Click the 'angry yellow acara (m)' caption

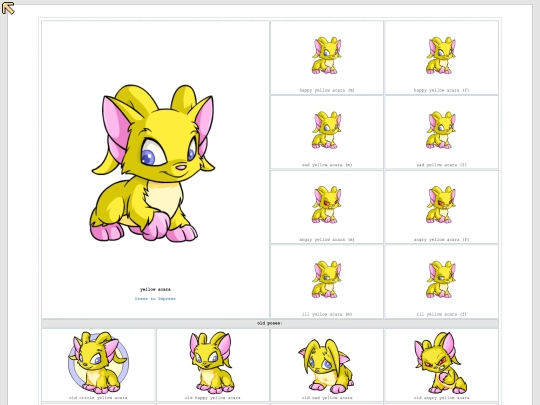[x=327, y=239]
